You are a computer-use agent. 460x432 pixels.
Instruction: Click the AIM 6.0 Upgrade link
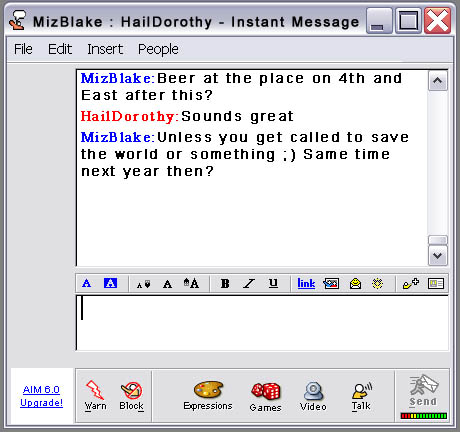[x=41, y=396]
